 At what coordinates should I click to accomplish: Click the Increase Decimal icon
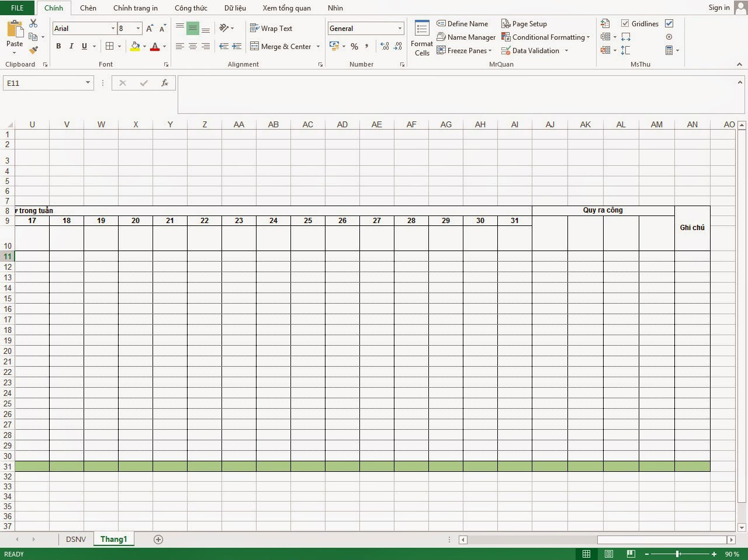click(x=384, y=46)
